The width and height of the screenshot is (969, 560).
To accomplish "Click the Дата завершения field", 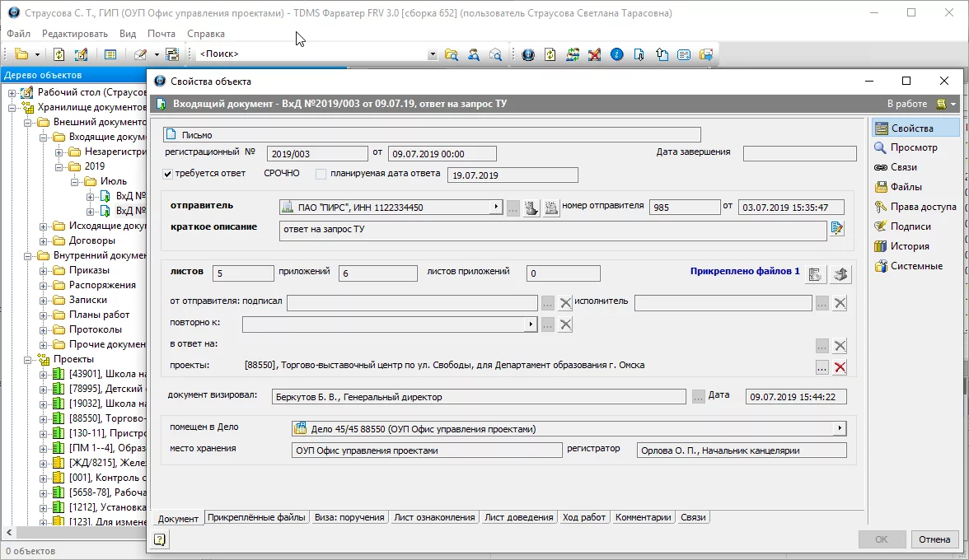I will [x=799, y=153].
